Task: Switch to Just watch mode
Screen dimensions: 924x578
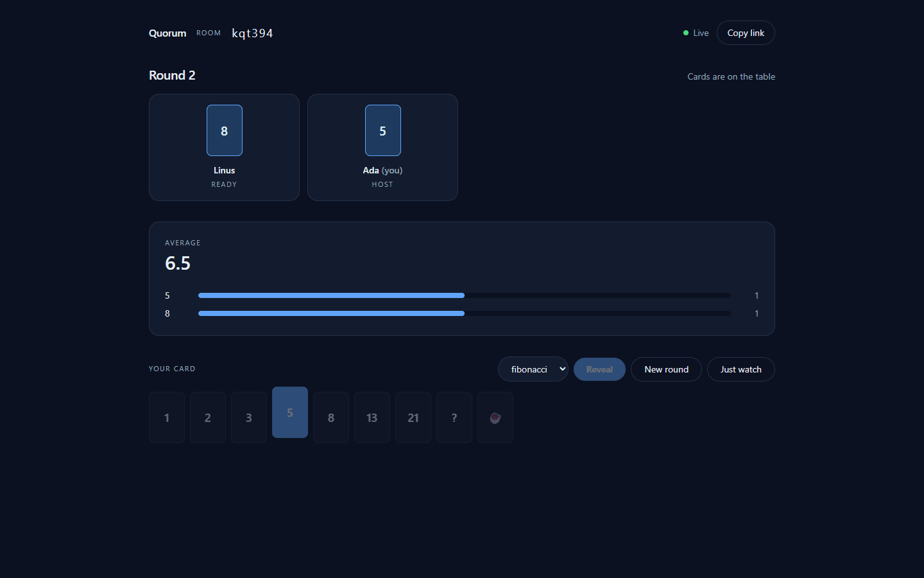Action: (741, 369)
